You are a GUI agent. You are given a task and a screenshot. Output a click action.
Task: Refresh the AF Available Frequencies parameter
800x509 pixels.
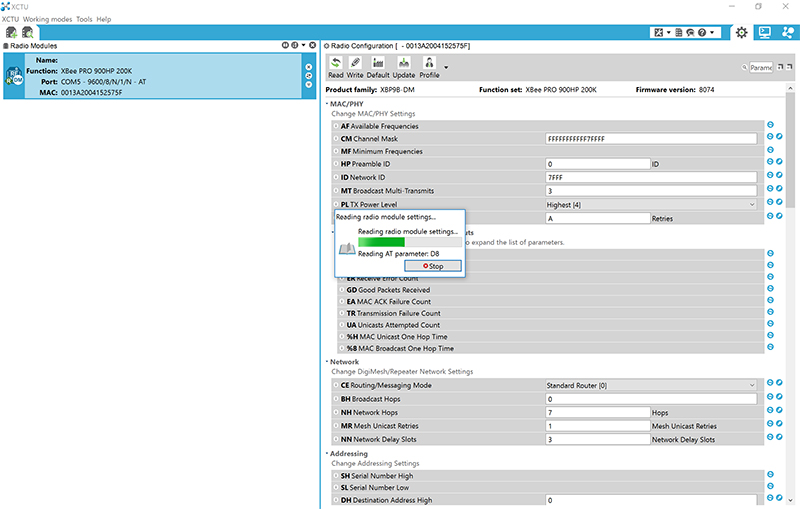[x=770, y=124]
